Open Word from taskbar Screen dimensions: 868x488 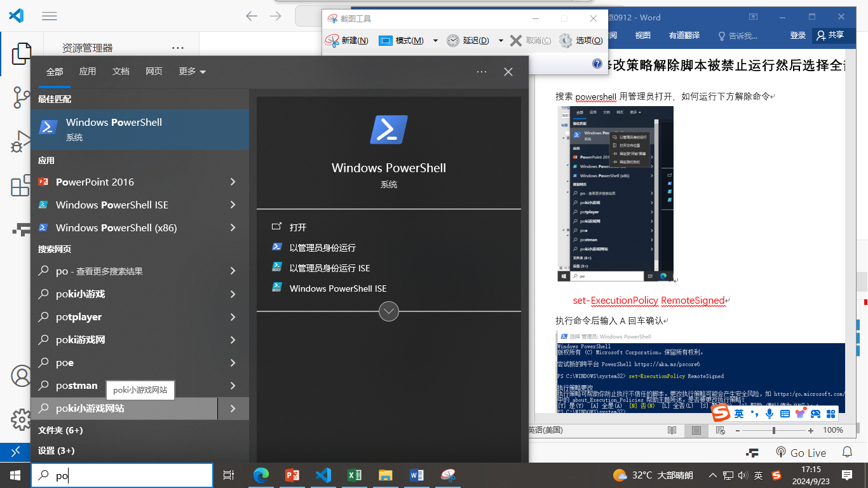pos(417,475)
